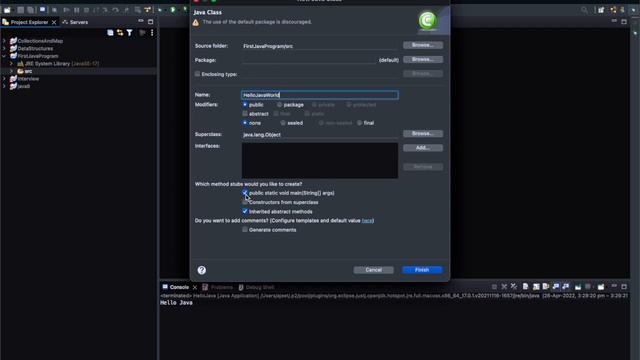
Task: Click Show Console on Standard Out icon
Action: coord(556,287)
